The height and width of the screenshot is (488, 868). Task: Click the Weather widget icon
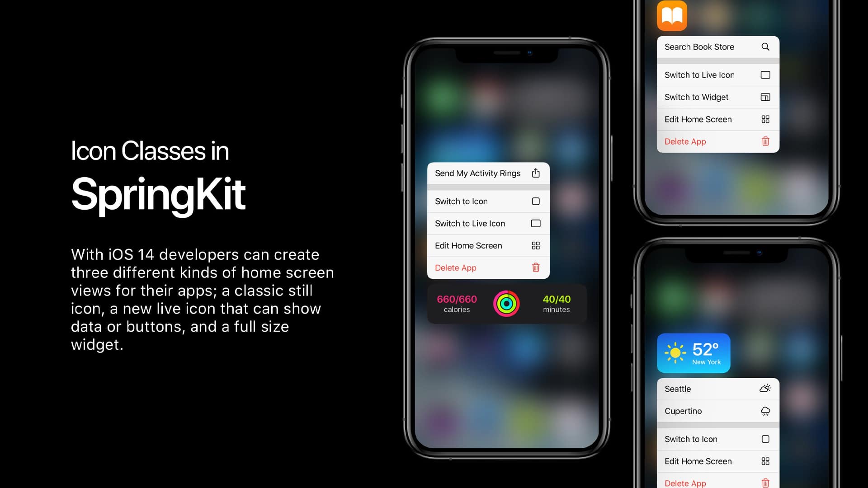[x=693, y=353]
